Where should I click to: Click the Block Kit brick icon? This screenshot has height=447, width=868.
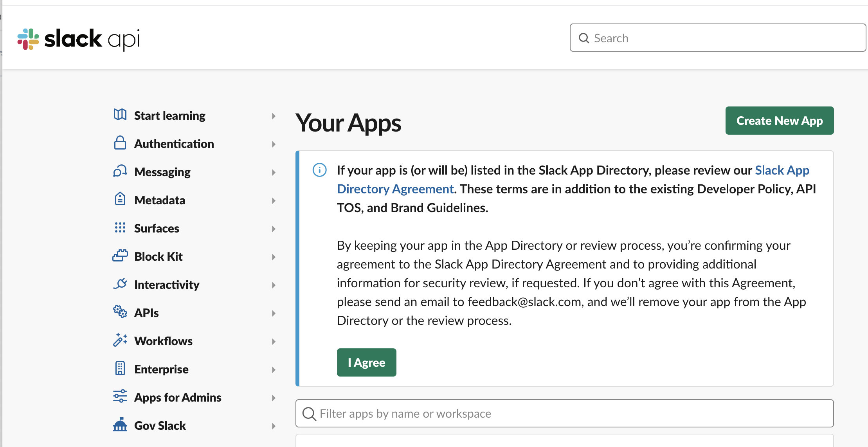click(120, 256)
